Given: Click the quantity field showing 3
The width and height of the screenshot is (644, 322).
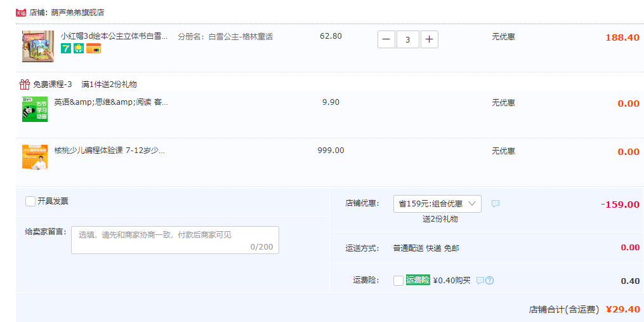Looking at the screenshot, I should click(x=408, y=39).
